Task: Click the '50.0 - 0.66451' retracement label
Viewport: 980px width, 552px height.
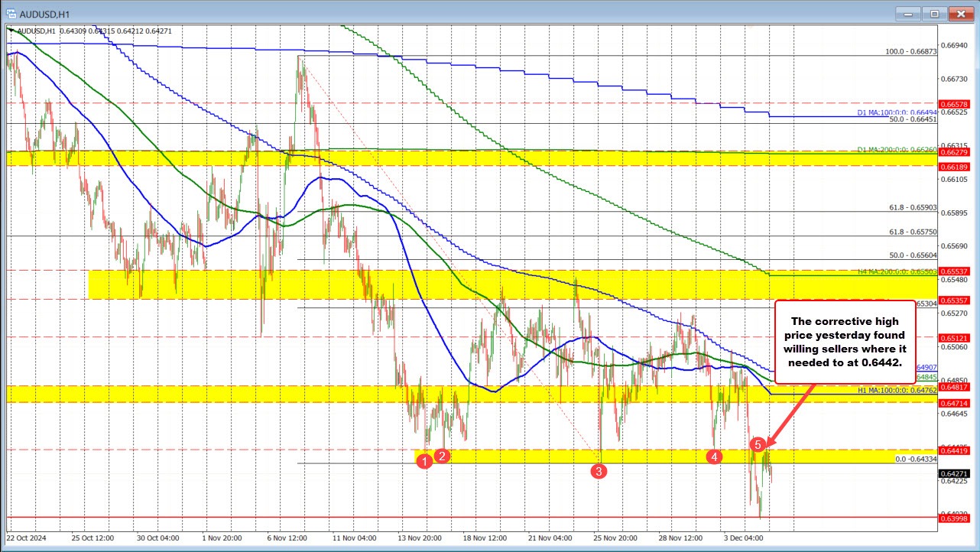Action: pos(913,119)
